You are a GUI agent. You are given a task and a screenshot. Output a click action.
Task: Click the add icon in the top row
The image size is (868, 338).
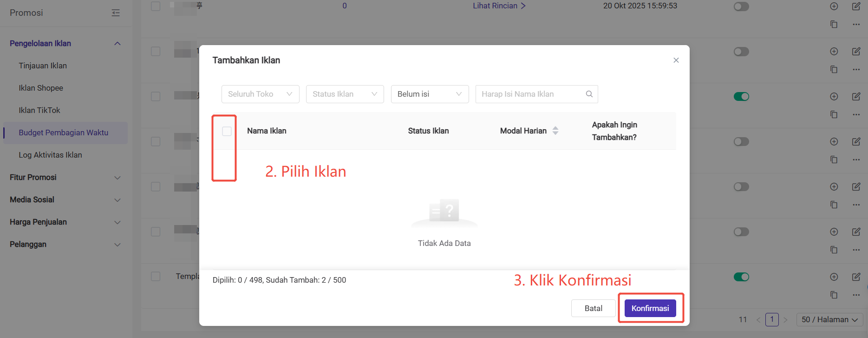[x=834, y=7]
